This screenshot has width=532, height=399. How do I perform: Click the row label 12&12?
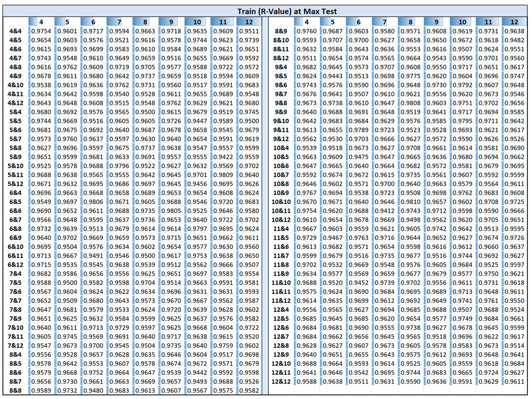pos(281,382)
